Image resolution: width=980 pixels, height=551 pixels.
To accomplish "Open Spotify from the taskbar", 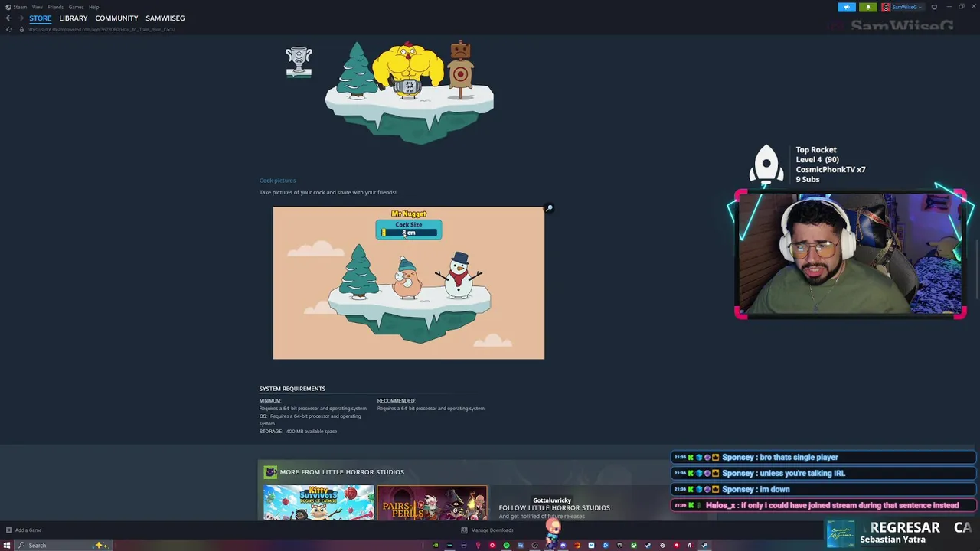I will [506, 546].
